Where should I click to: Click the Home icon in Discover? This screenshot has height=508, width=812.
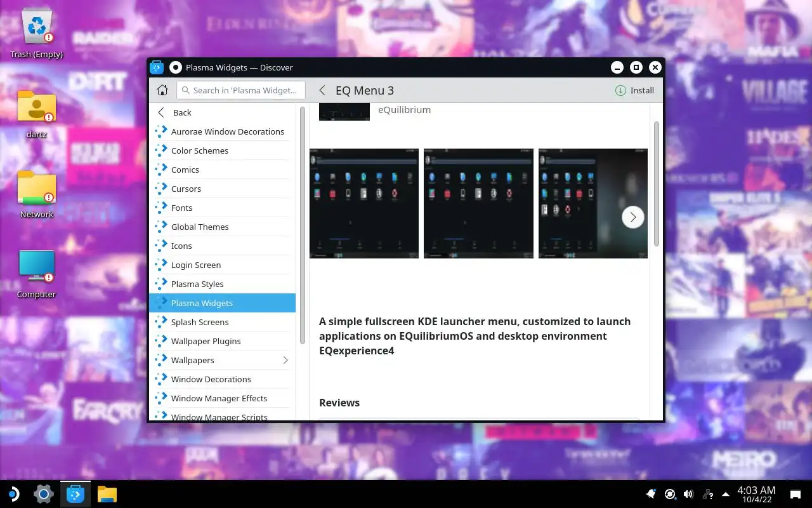click(x=162, y=90)
